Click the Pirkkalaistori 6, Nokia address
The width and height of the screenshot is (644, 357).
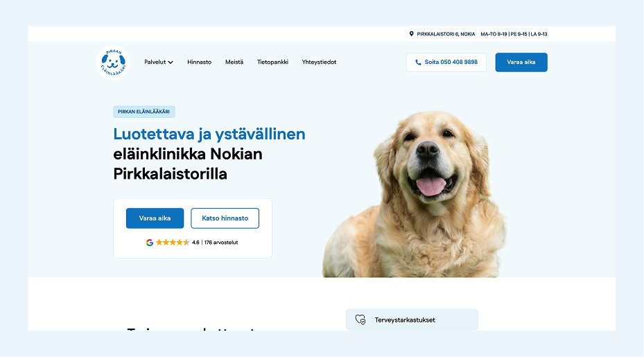[x=446, y=34]
